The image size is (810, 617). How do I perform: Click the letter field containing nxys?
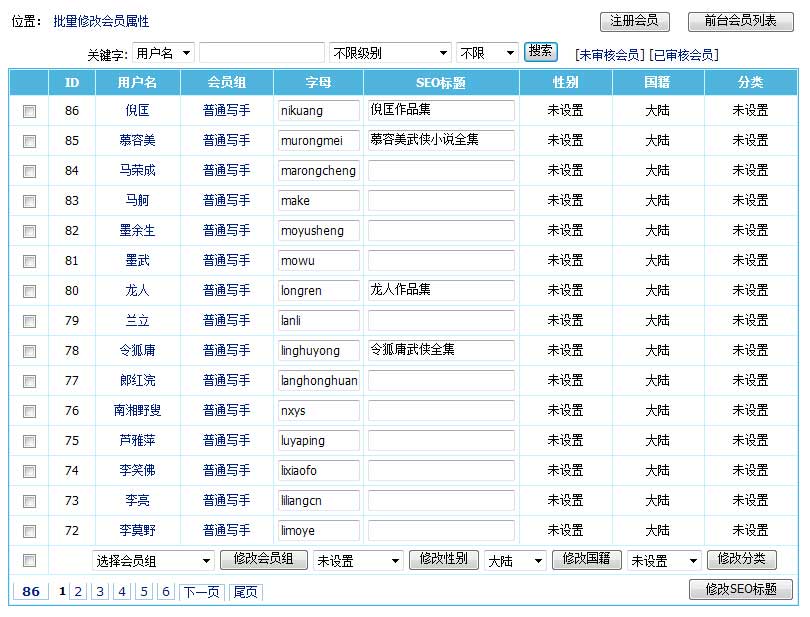[x=319, y=410]
